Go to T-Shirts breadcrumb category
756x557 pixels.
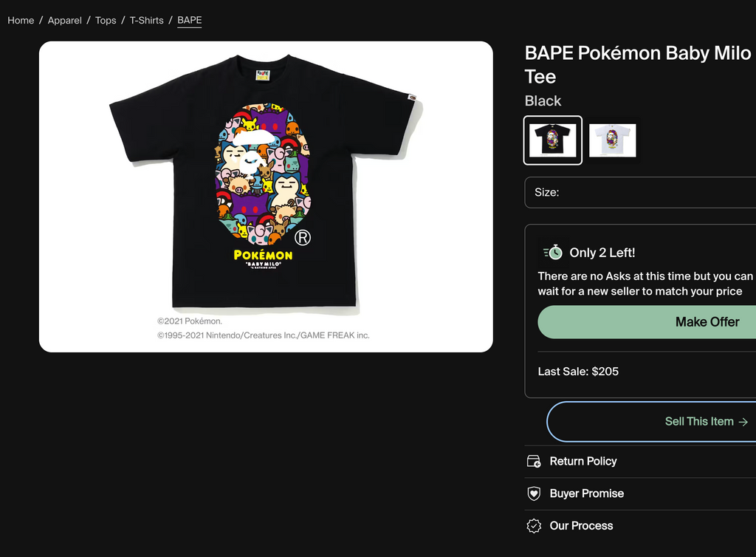(x=147, y=20)
